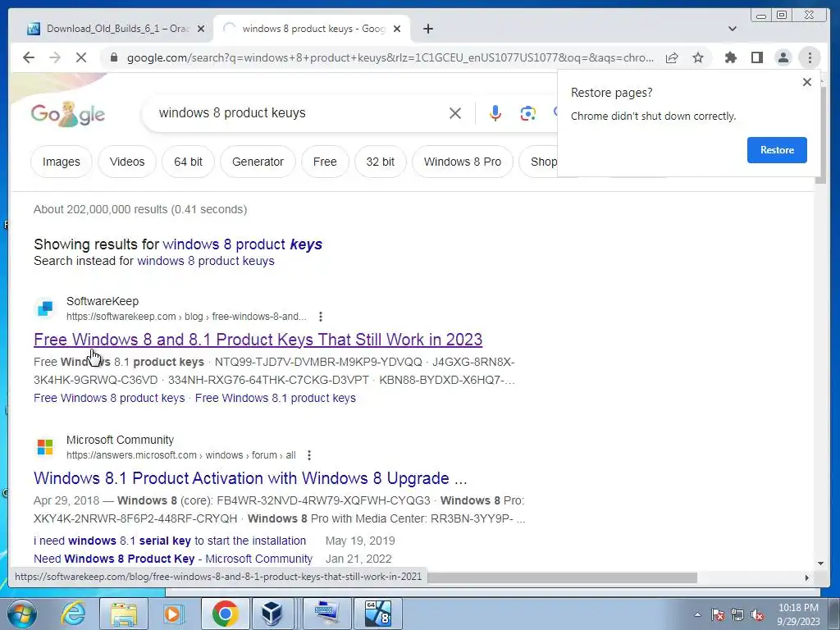Screen dimensions: 840x630
Task: Apply the Free filter chip
Action: click(x=325, y=162)
